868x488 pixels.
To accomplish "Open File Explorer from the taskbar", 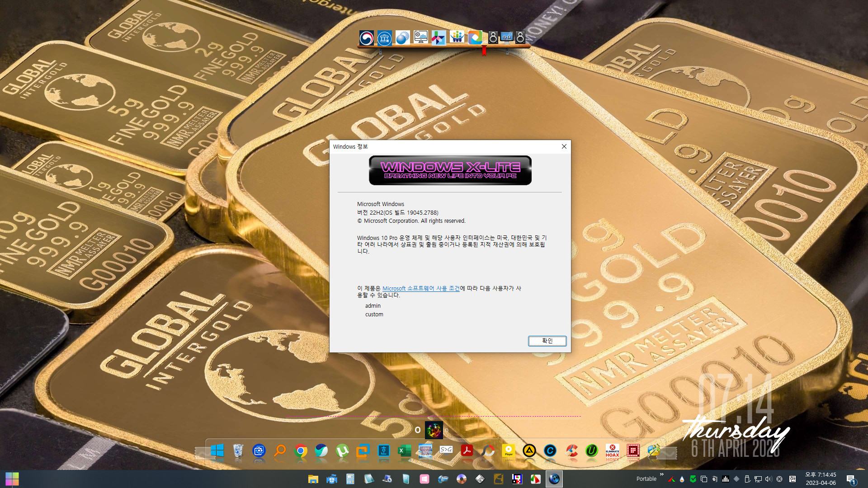I will click(313, 479).
